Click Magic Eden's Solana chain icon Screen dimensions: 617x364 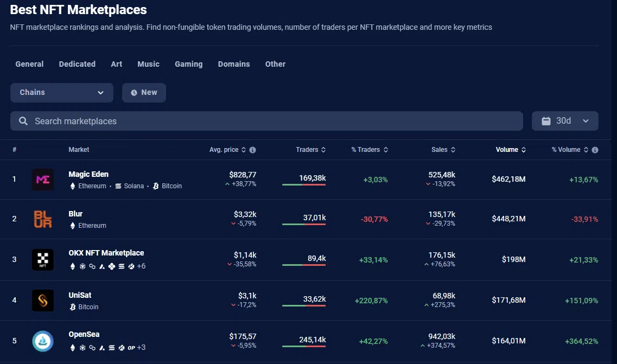coord(118,186)
